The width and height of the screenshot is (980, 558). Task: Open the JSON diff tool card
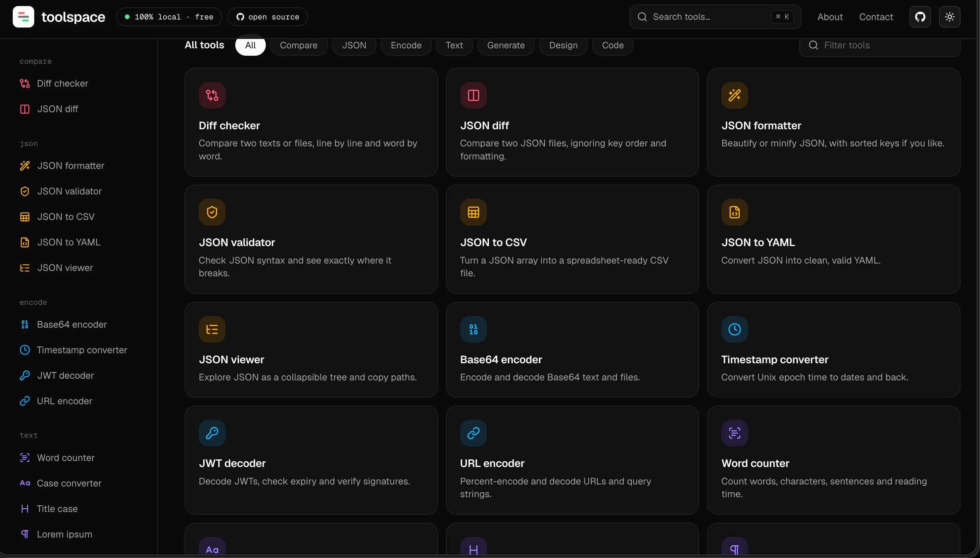click(x=572, y=122)
